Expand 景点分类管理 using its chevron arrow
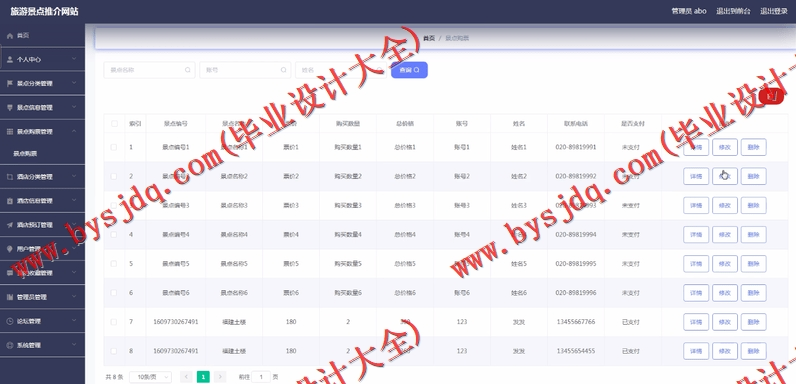The width and height of the screenshot is (796, 384). coord(74,83)
